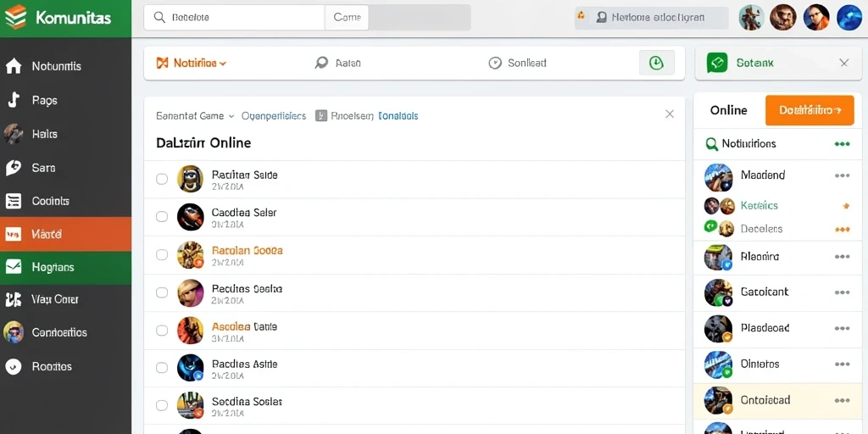The image size is (868, 434).
Task: Click the orange Doañitiro button
Action: pyautogui.click(x=810, y=110)
